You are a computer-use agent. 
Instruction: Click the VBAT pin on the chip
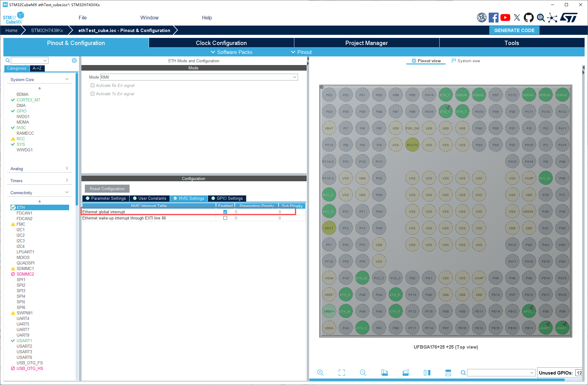point(329,128)
